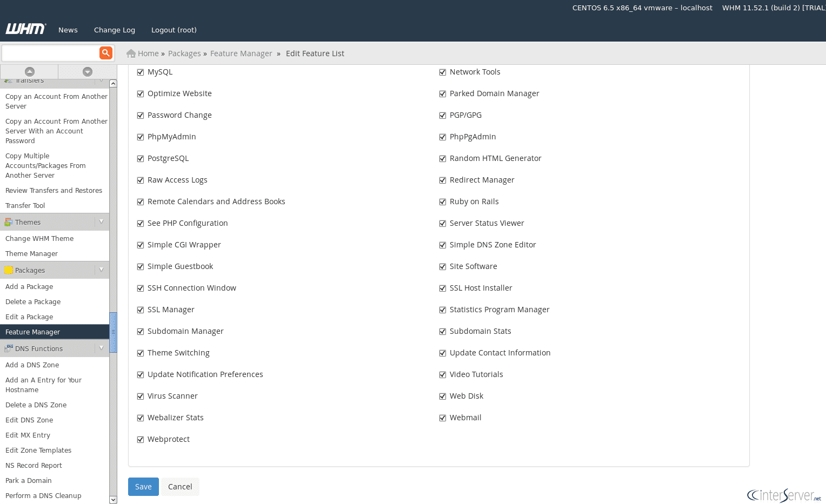Toggle the Virus Scanner checkbox

point(141,396)
